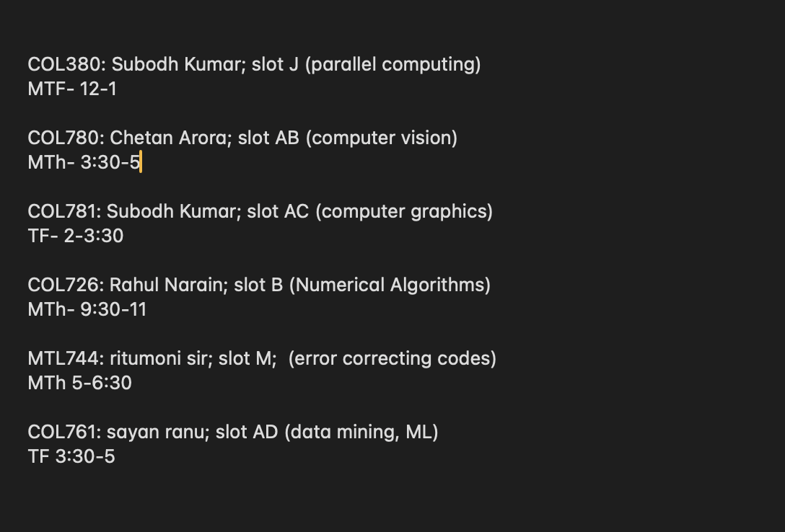Click the COL380 course code
Image resolution: width=785 pixels, height=532 pixels.
tap(66, 65)
